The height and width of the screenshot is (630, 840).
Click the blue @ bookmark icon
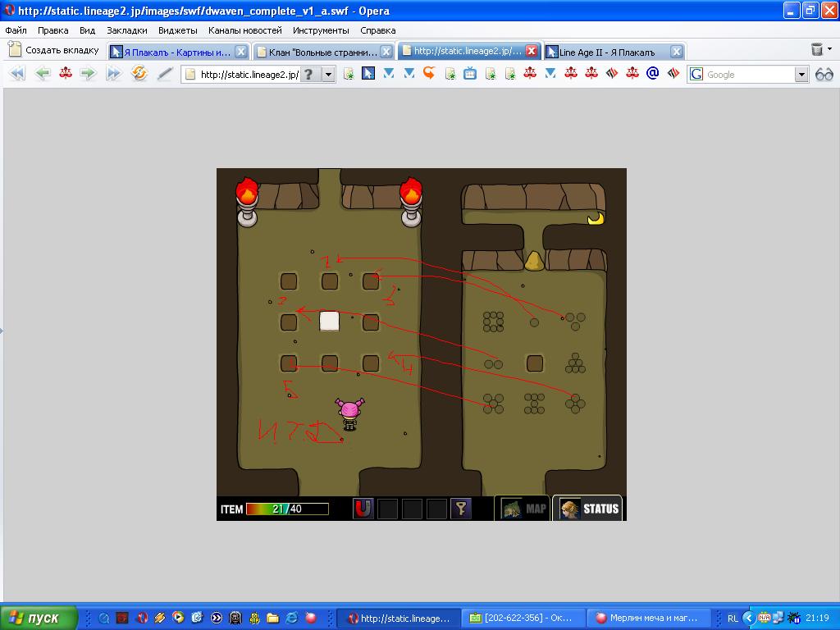tap(652, 73)
